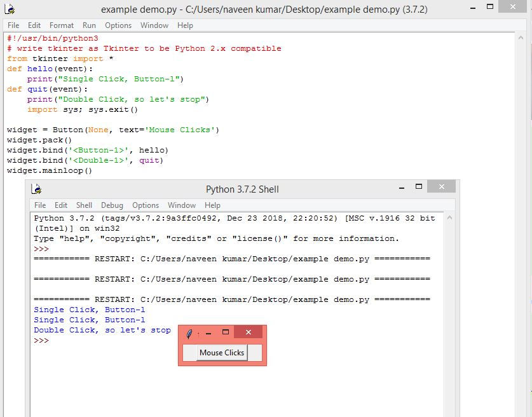Open Help menu in the Shell window
This screenshot has width=532, height=417.
click(x=212, y=205)
